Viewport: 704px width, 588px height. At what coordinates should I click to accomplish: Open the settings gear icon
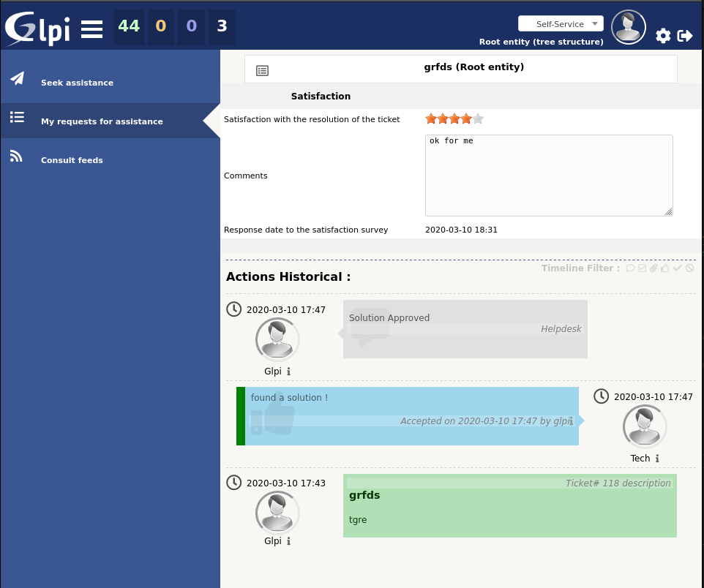(x=662, y=35)
